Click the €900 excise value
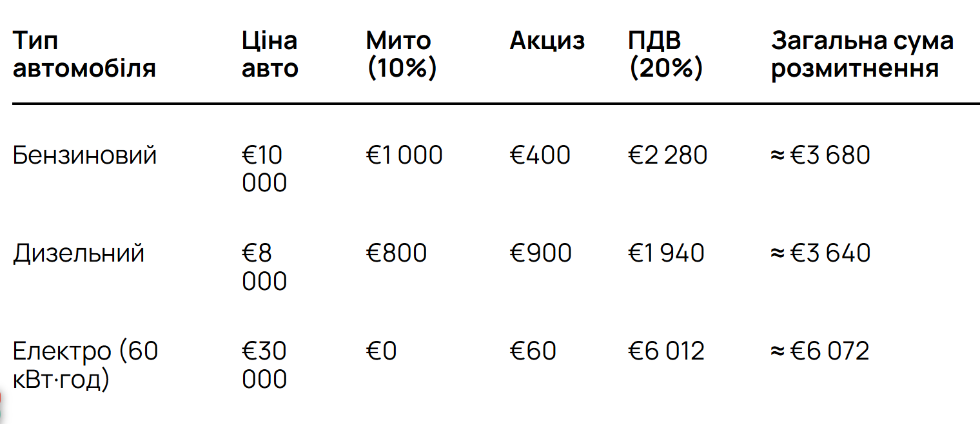This screenshot has height=424, width=980. [x=540, y=253]
